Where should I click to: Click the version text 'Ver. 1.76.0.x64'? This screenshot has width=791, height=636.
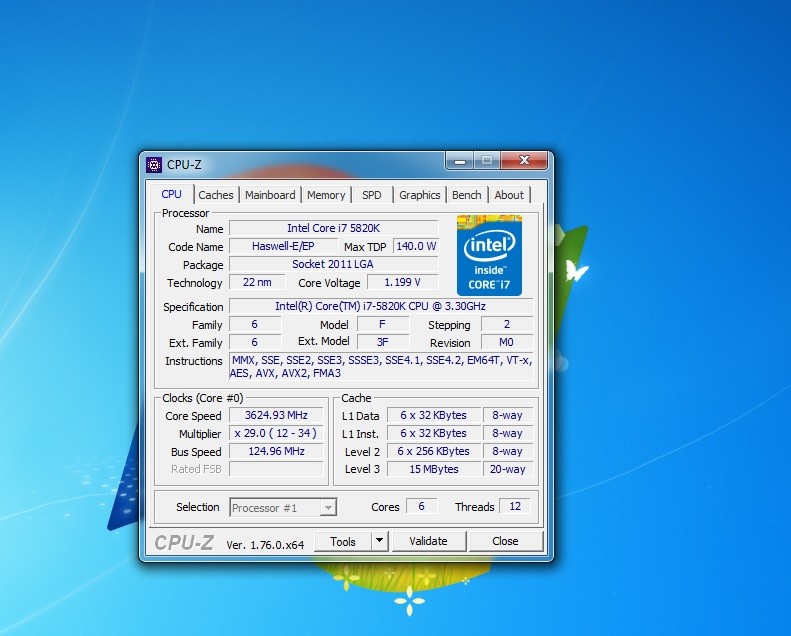[x=265, y=545]
